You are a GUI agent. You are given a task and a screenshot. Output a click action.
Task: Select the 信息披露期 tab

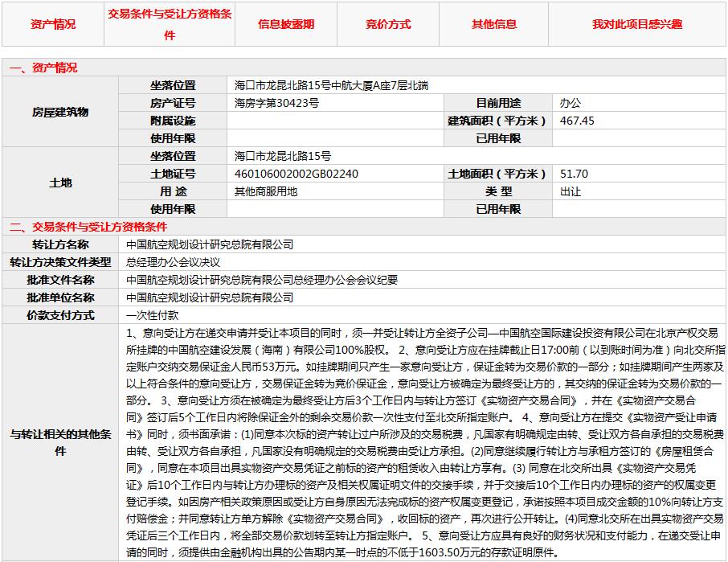tap(286, 24)
